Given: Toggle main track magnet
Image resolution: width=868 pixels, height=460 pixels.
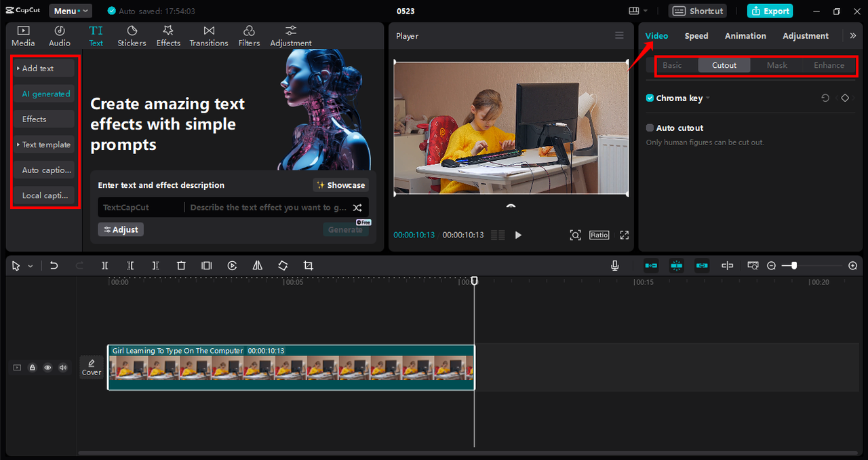Looking at the screenshot, I should pos(651,266).
